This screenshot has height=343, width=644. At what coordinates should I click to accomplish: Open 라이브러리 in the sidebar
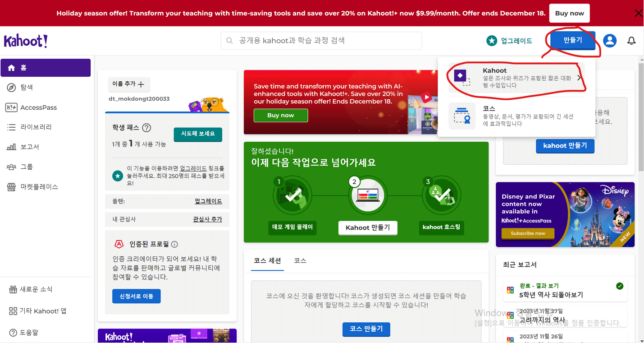pyautogui.click(x=46, y=127)
